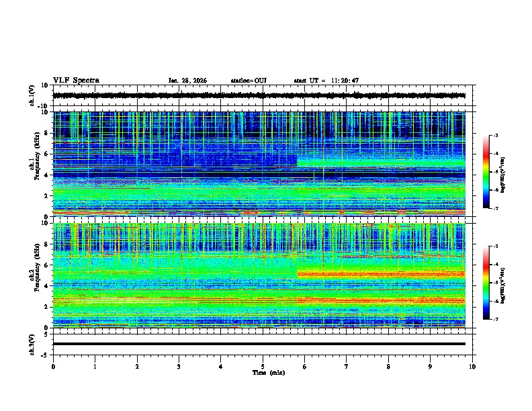Click the time axis tick labeled 4
Image resolution: width=532 pixels, height=411 pixels.
pos(221,367)
